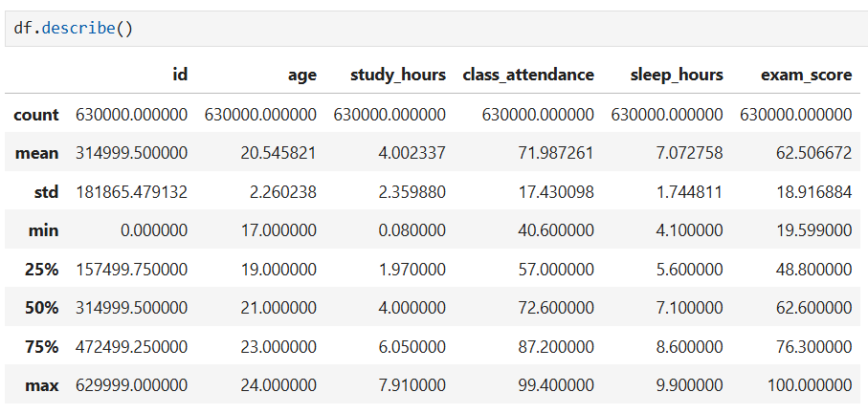
Task: Select 25% sleep_hours value 5.600000
Action: coord(690,270)
